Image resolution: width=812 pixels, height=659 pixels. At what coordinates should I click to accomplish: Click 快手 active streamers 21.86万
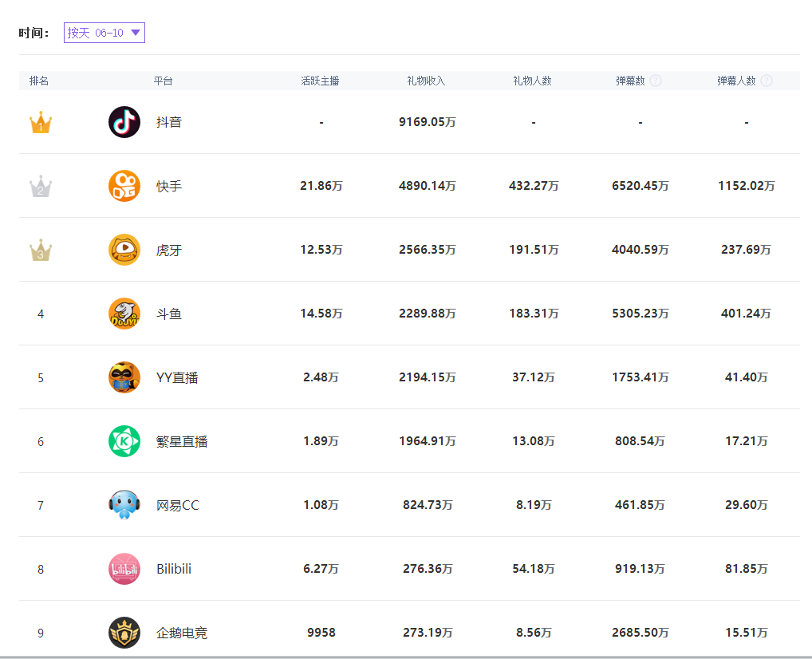tap(321, 185)
